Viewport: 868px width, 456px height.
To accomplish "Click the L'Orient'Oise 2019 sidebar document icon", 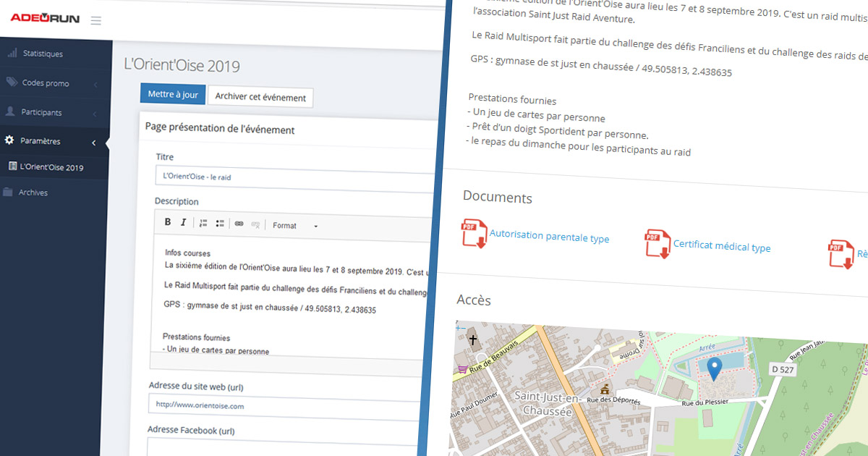I will pyautogui.click(x=12, y=166).
